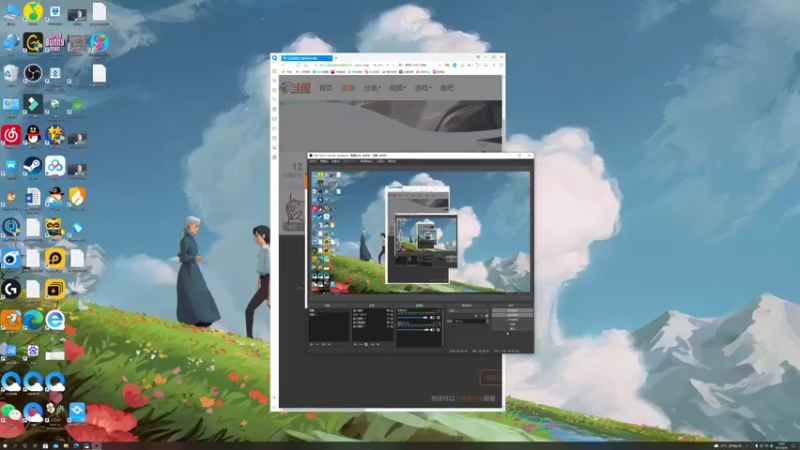Add a source with the plus icon
Viewport: 800px width, 450px height.
355,344
